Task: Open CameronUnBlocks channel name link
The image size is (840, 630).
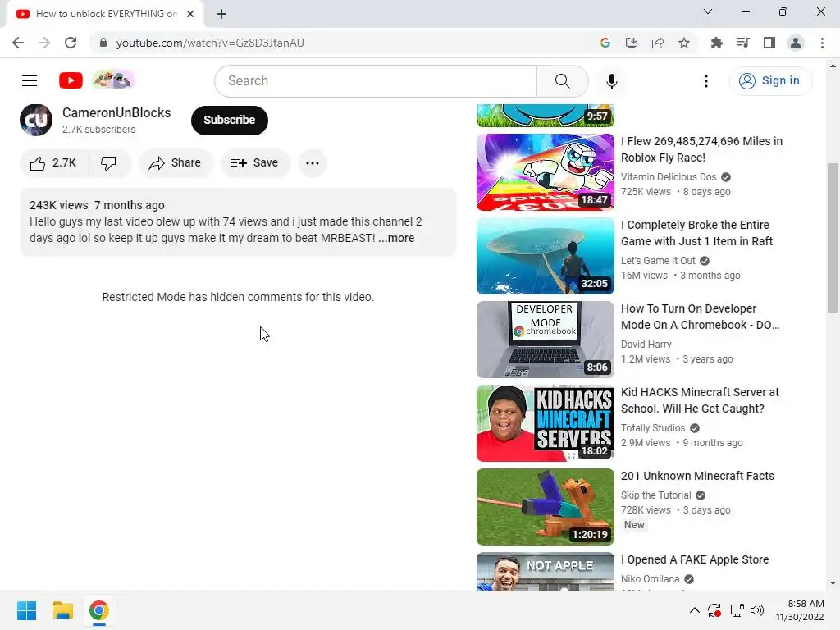Action: tap(116, 112)
